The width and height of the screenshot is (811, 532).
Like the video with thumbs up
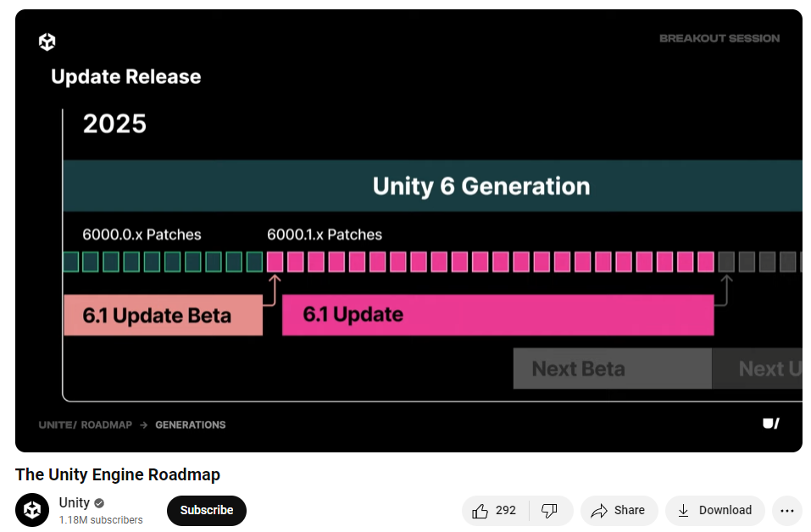click(x=495, y=510)
